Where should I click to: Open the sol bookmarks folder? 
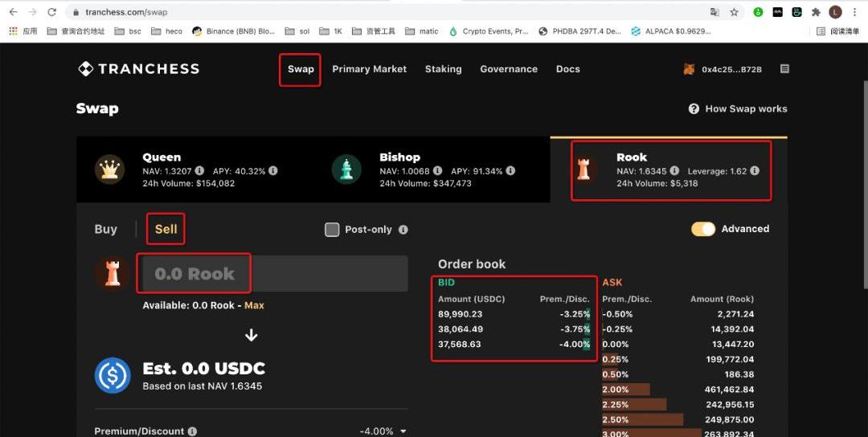point(297,31)
